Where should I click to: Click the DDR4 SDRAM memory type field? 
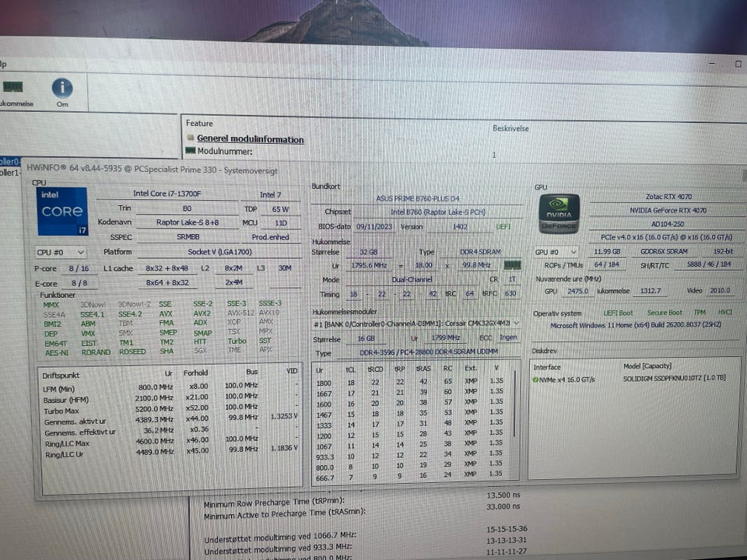click(480, 252)
